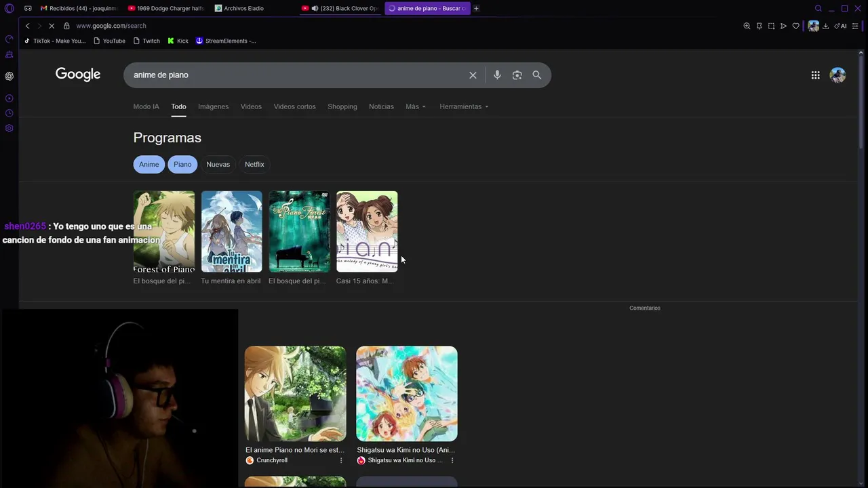Screen dimensions: 868x488
Task: Open a new tab with plus button
Action: tap(476, 8)
